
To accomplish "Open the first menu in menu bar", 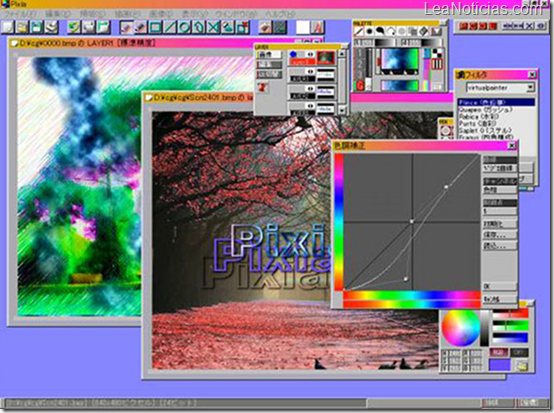I will click(x=20, y=14).
